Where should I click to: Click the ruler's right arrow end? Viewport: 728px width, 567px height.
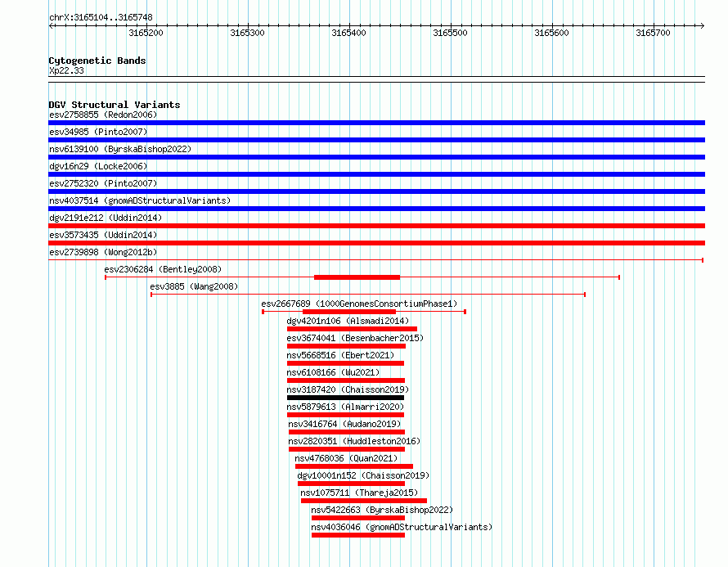pos(703,25)
